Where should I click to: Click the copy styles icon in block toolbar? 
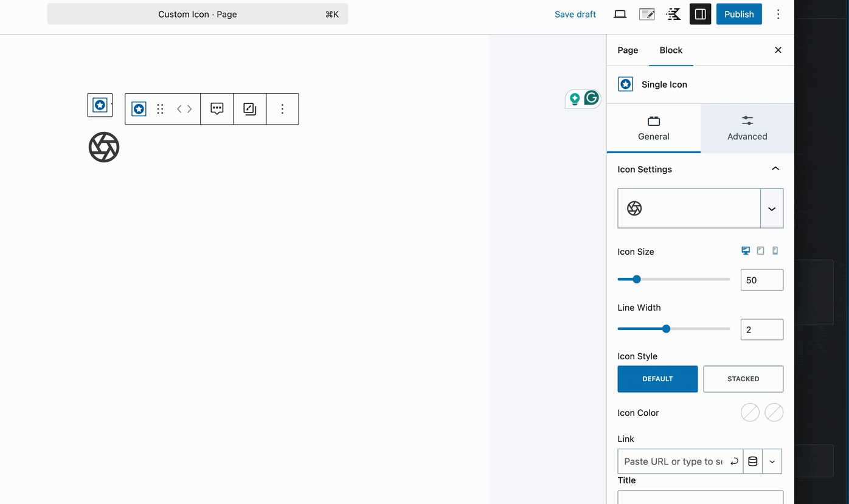point(249,109)
